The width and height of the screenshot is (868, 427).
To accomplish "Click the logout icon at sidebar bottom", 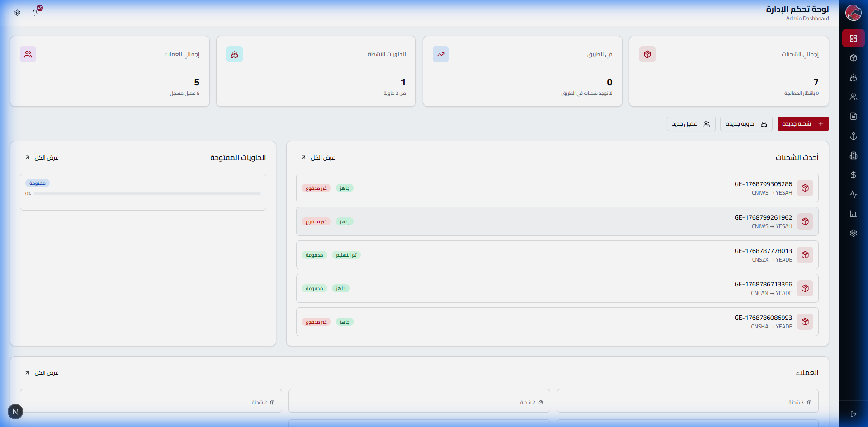I will 853,414.
